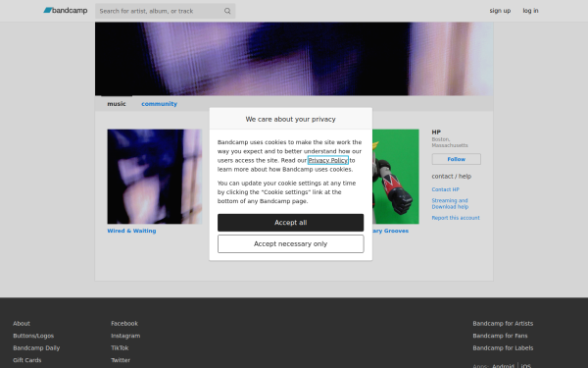Click the Boston, Massachusetts location text
This screenshot has height=368, width=588.
450,142
